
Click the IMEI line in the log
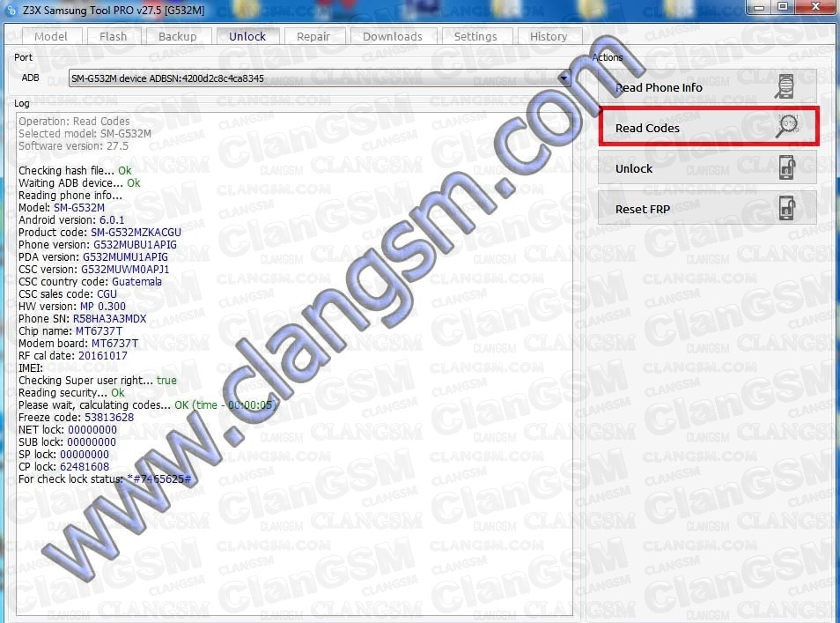31,367
